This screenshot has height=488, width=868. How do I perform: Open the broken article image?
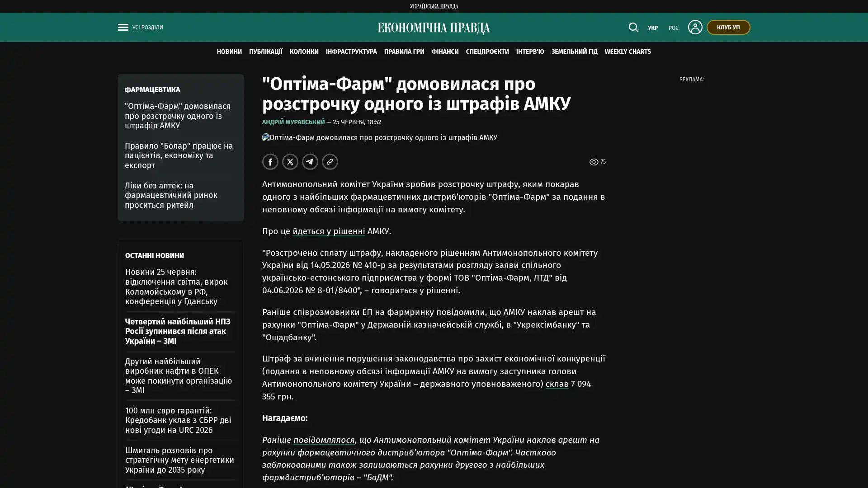[x=379, y=137]
